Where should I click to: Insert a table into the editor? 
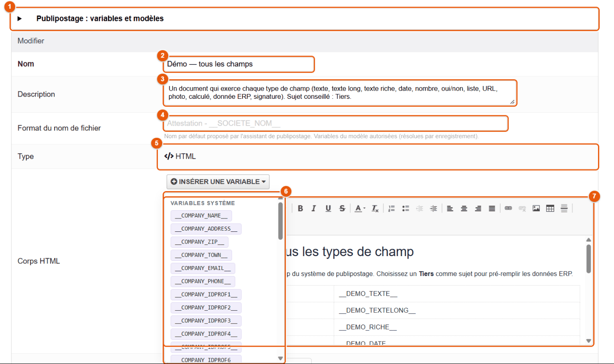coord(550,208)
